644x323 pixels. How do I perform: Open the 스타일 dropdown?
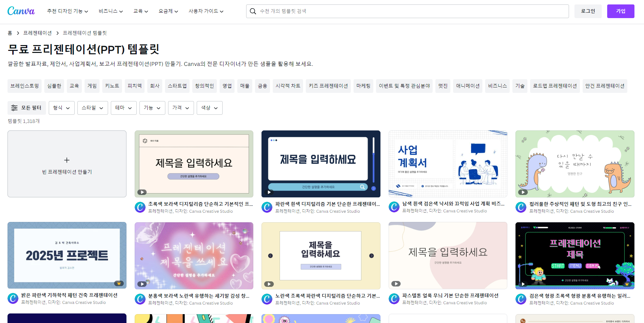92,108
